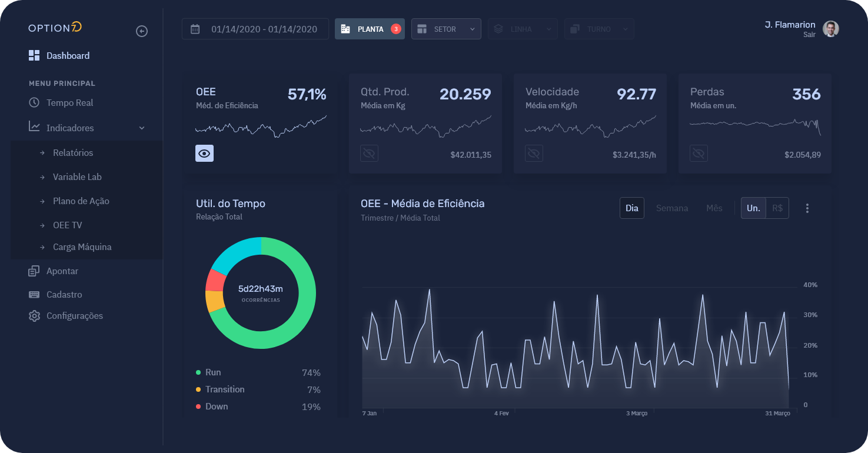868x453 pixels.
Task: Switch chart to Semana view
Action: (671, 208)
